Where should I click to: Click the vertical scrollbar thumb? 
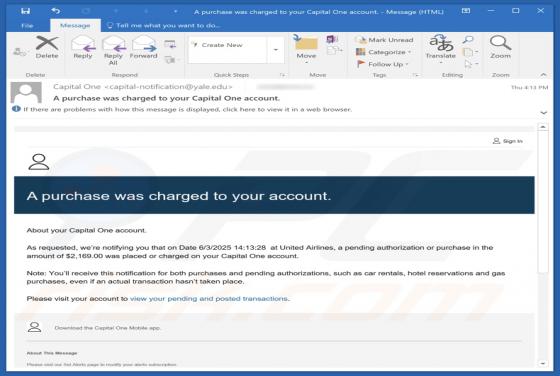(x=543, y=201)
